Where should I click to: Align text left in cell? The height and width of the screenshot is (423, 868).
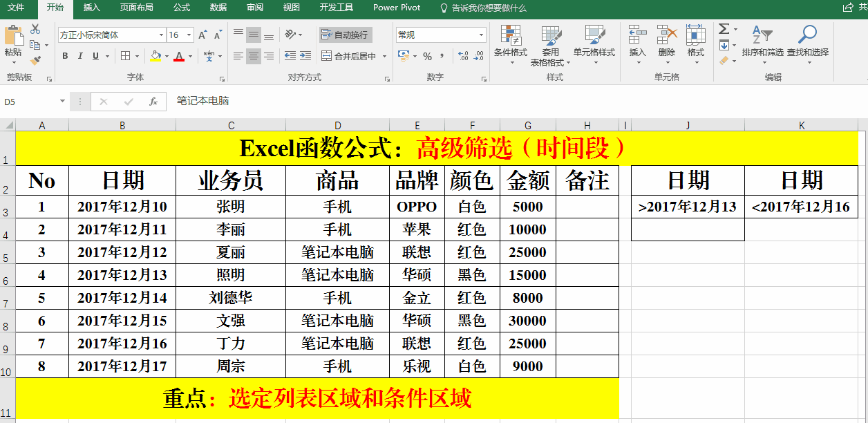pyautogui.click(x=238, y=56)
